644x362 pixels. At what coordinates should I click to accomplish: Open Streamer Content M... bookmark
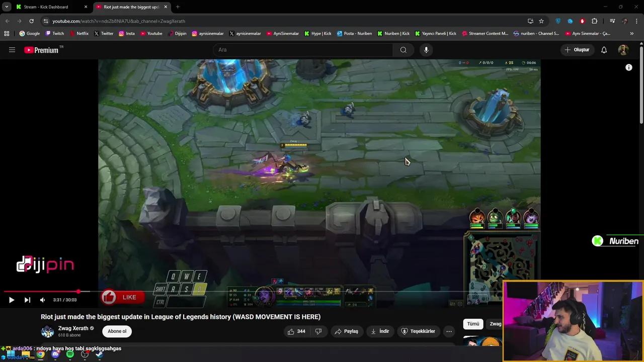(x=485, y=34)
